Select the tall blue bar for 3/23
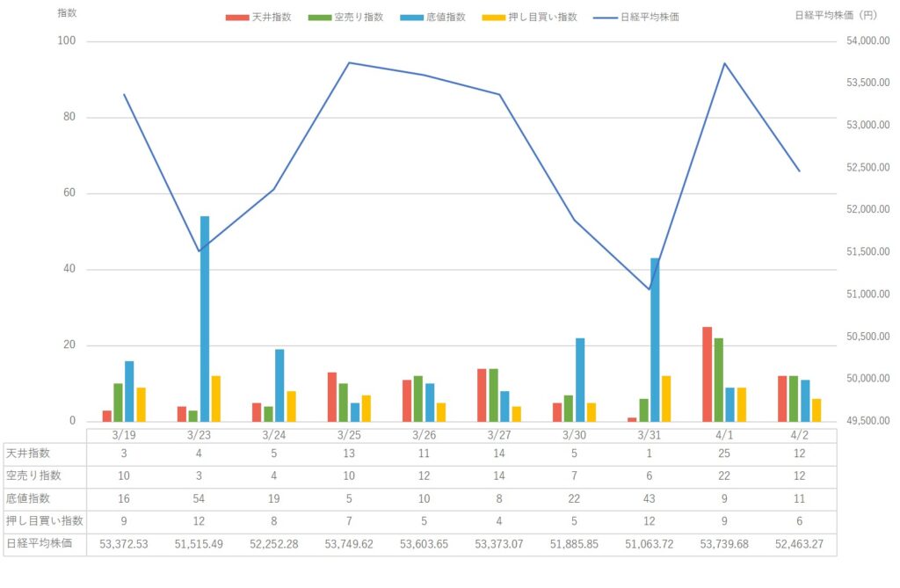This screenshot has height=588, width=900. pyautogui.click(x=205, y=318)
